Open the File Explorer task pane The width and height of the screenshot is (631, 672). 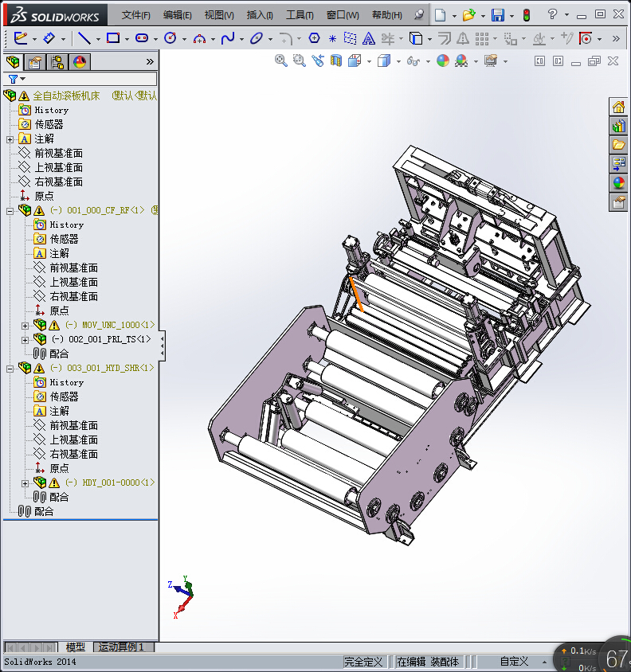pos(618,145)
